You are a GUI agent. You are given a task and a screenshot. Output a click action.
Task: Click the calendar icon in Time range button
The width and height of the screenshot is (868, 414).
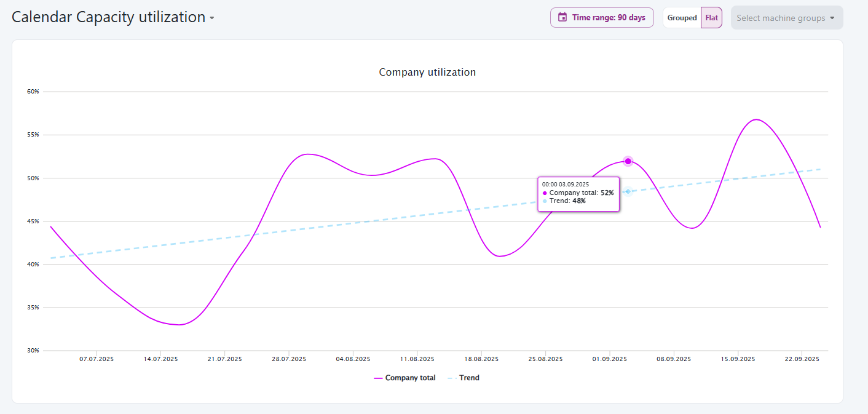(x=562, y=17)
